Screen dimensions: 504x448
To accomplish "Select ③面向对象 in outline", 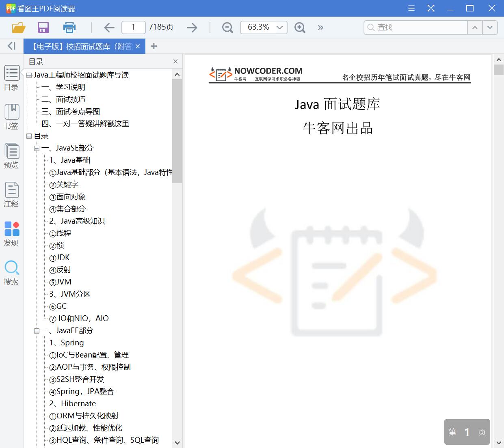I will pyautogui.click(x=67, y=197).
